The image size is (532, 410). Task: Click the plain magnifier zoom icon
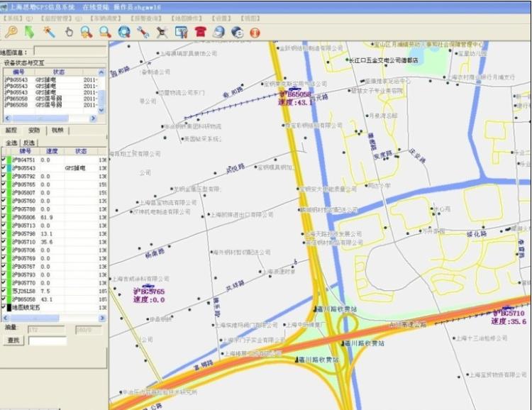(x=106, y=32)
